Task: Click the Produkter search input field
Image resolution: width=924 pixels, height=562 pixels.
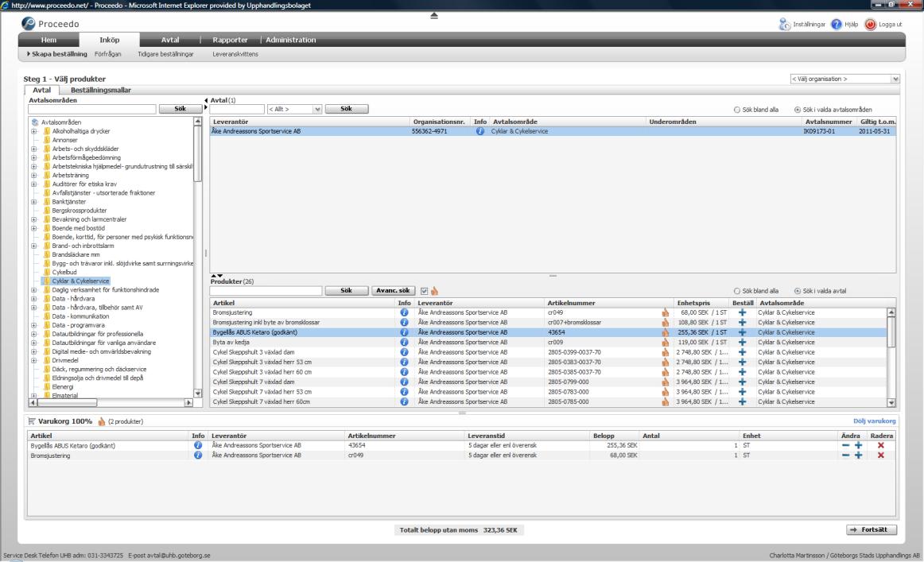Action: pos(266,290)
